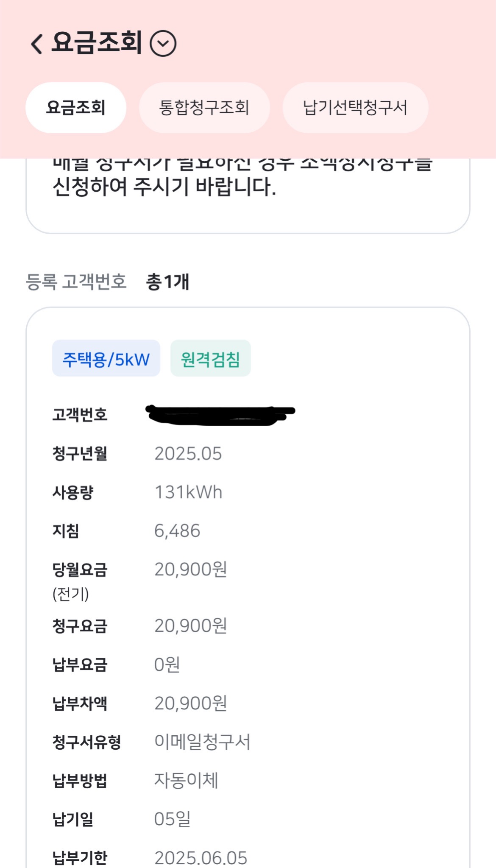This screenshot has height=868, width=496.
Task: Tap the 주택용/5kW badge
Action: [106, 358]
